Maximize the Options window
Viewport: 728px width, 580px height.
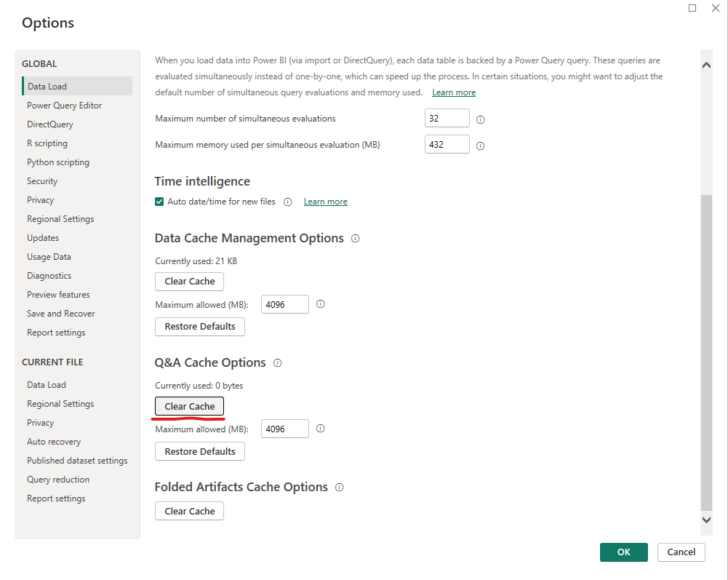(692, 8)
